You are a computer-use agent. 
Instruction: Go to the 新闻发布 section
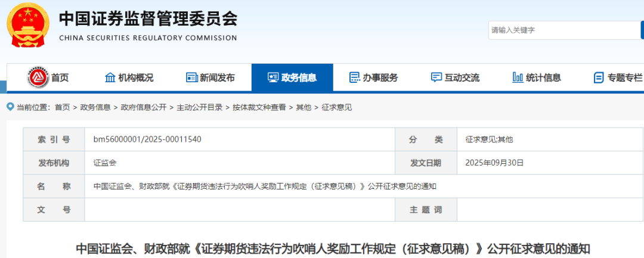pos(217,77)
